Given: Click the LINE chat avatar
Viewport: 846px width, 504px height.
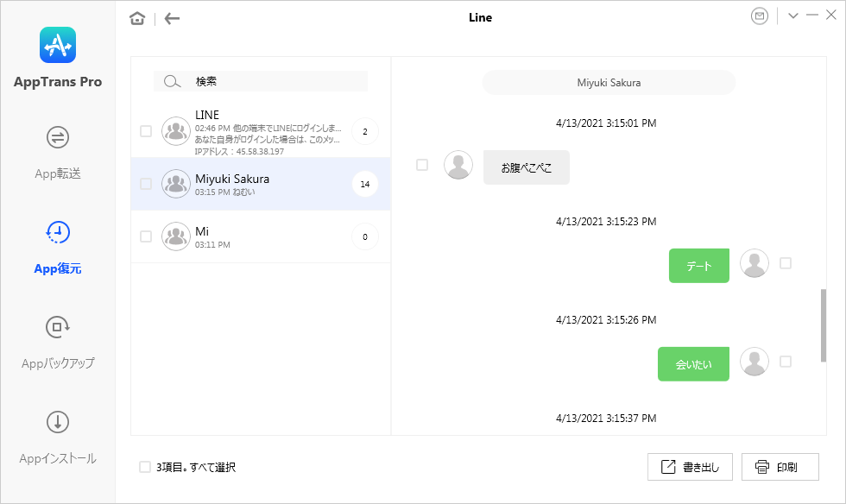Looking at the screenshot, I should [176, 131].
